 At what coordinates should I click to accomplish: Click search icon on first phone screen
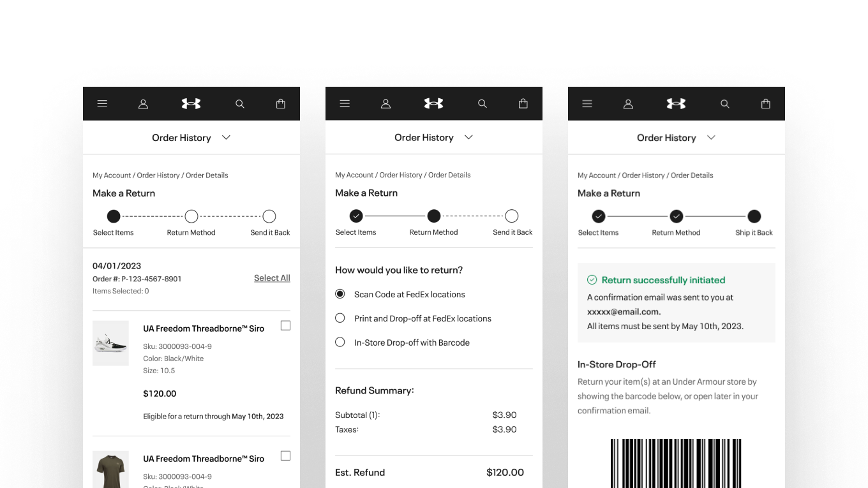239,103
